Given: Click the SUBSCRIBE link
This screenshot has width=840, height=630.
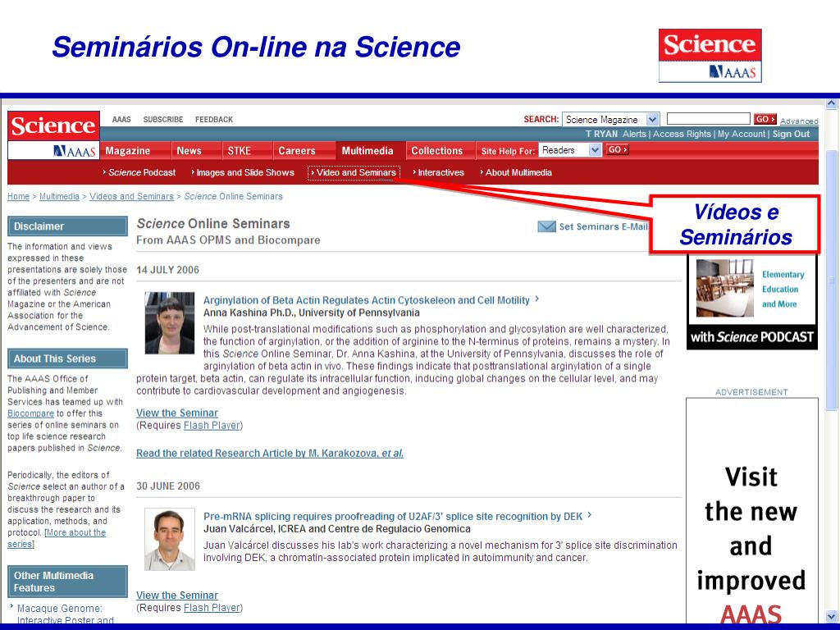Looking at the screenshot, I should pyautogui.click(x=163, y=120).
